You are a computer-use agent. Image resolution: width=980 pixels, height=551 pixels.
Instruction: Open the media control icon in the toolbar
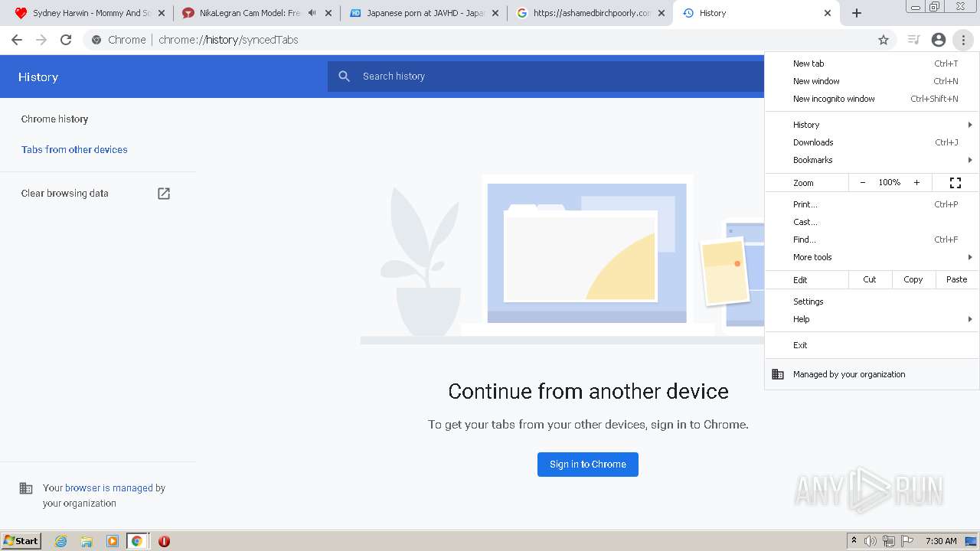(913, 40)
